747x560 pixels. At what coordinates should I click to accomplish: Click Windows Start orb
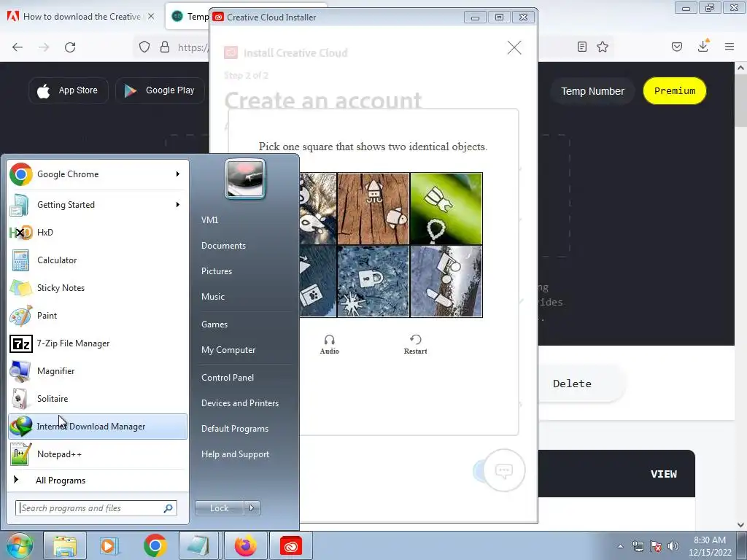click(20, 545)
